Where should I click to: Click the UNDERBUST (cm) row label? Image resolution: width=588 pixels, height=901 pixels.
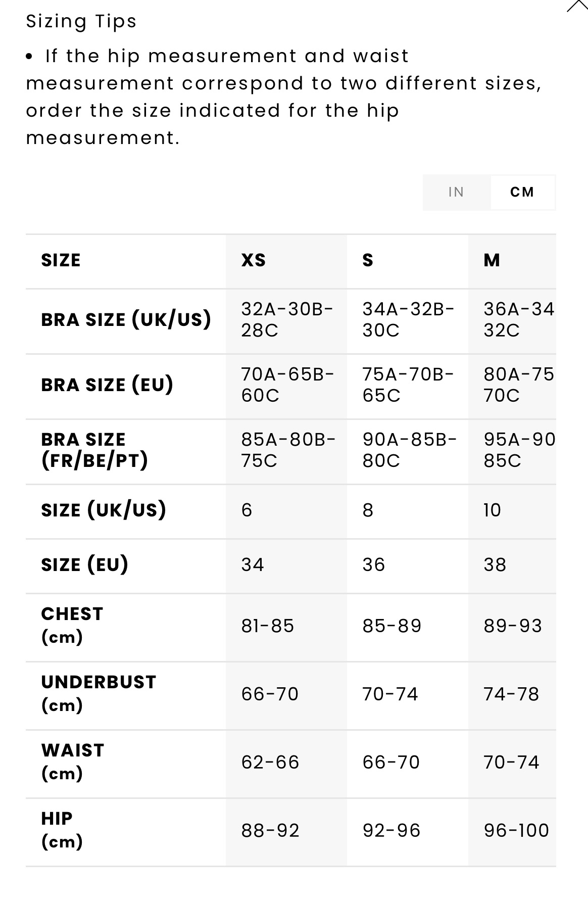[x=99, y=693]
